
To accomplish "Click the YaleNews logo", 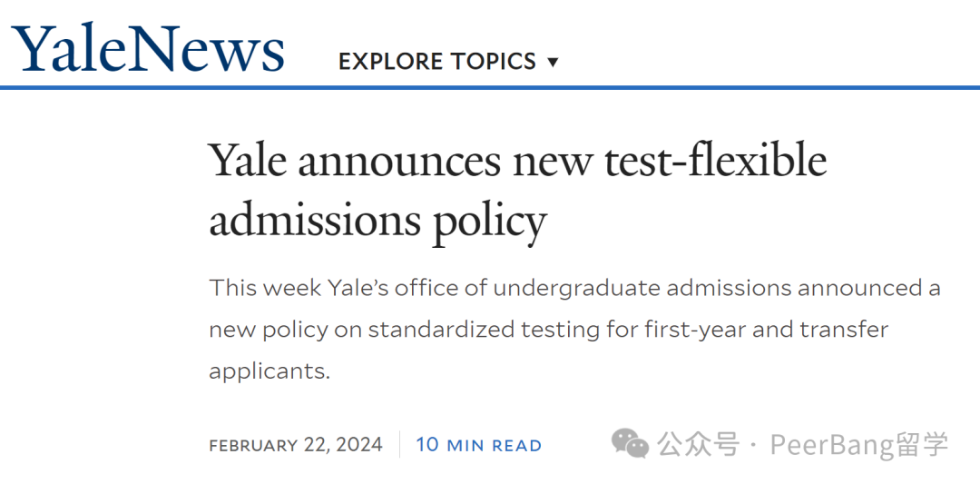I will (148, 49).
